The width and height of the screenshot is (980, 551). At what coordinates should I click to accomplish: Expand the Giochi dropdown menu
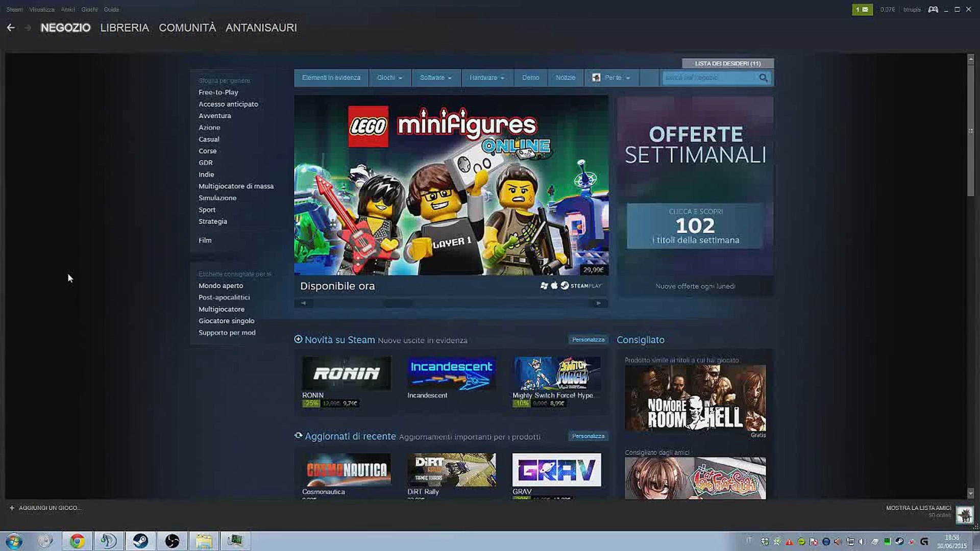click(x=389, y=78)
